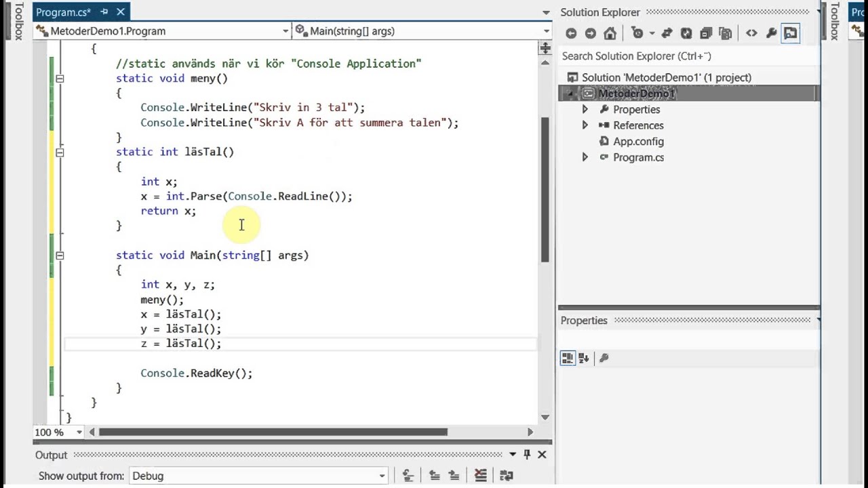Click the Forward arrow in Solution Explorer toolbar
Viewport: 868px width, 488px height.
click(x=590, y=33)
